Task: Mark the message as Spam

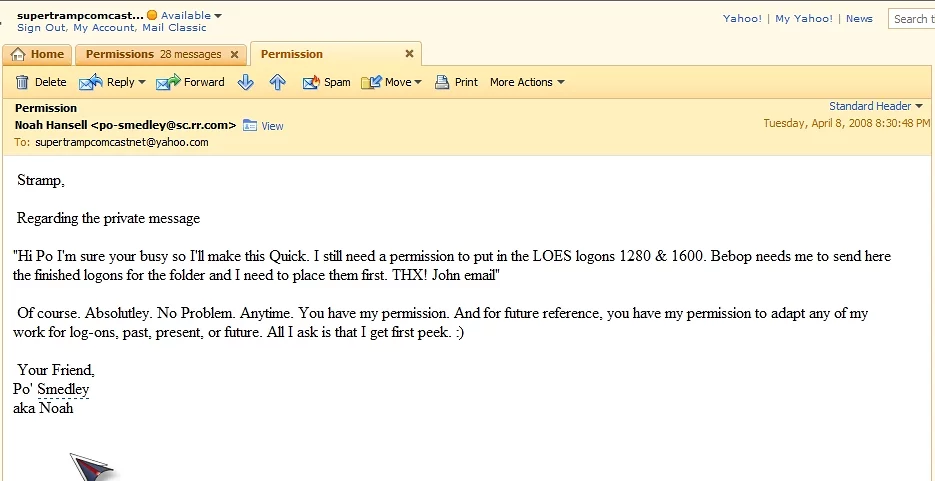Action: point(311,82)
